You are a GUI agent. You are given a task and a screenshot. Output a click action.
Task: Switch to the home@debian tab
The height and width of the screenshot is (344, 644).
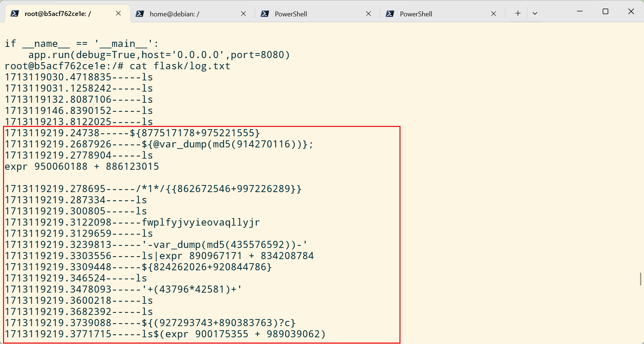point(174,14)
